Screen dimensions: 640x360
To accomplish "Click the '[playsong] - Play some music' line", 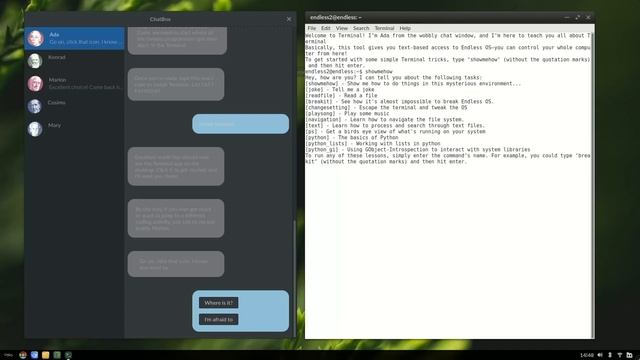I will tap(347, 113).
